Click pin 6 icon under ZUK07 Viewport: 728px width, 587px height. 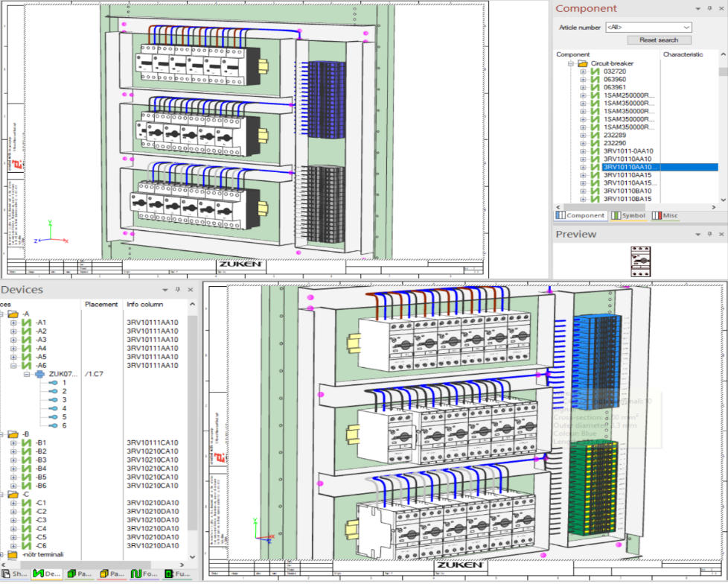[54, 426]
